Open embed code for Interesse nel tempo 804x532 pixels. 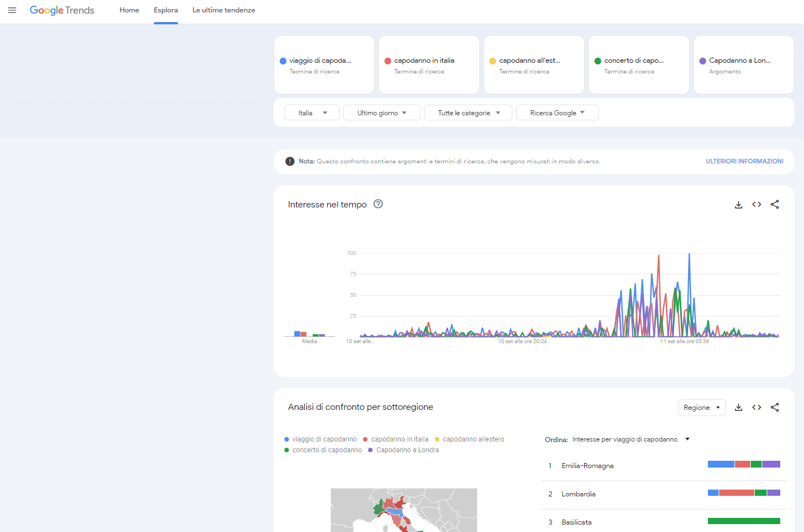[x=757, y=205]
